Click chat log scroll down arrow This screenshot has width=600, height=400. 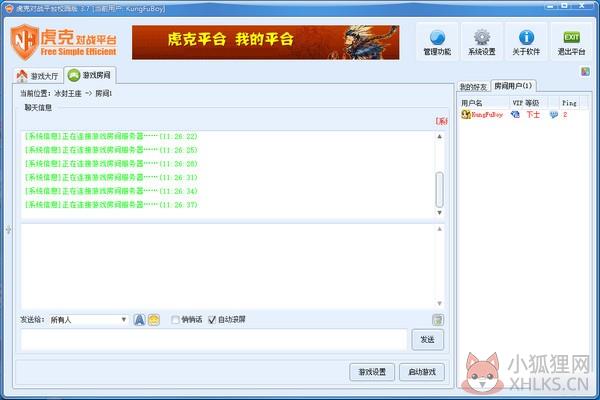click(440, 213)
